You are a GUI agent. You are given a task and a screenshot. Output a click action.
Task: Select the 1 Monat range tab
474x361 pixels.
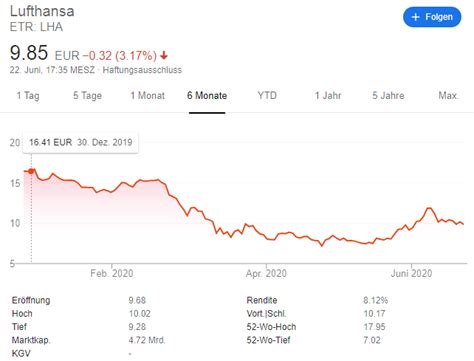coord(147,96)
